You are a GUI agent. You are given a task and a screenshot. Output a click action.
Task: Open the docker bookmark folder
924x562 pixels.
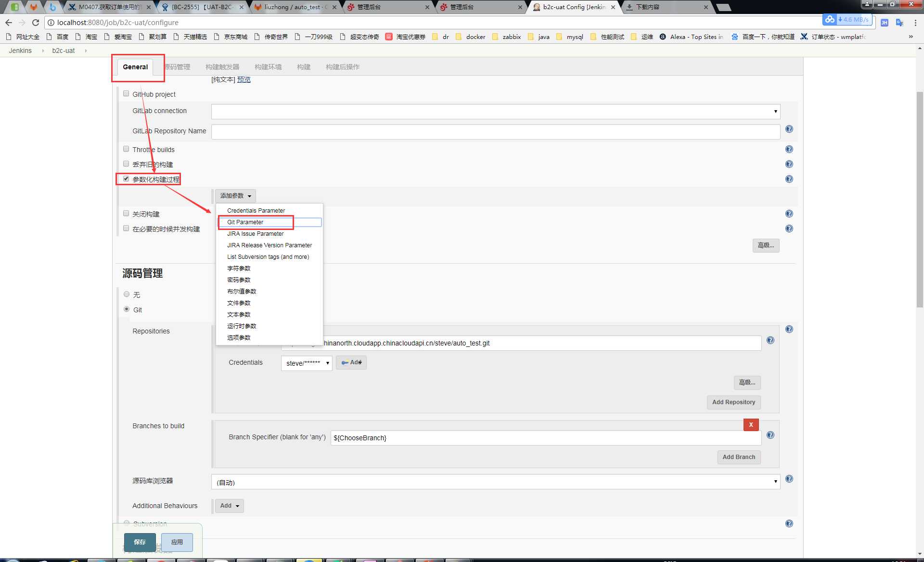coord(470,37)
